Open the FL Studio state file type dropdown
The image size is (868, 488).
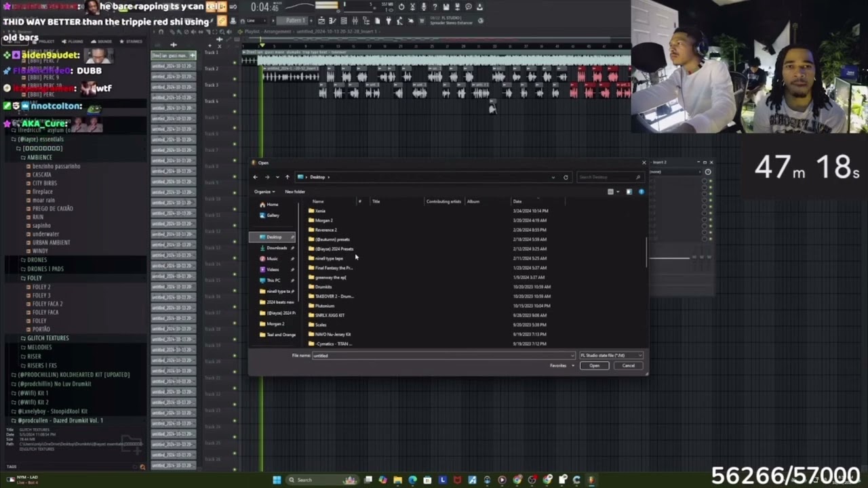(x=610, y=355)
